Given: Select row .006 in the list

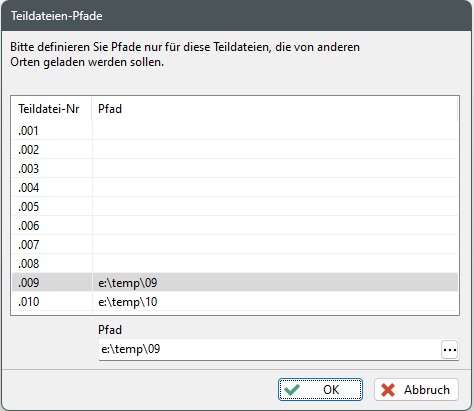Looking at the screenshot, I should [x=235, y=225].
